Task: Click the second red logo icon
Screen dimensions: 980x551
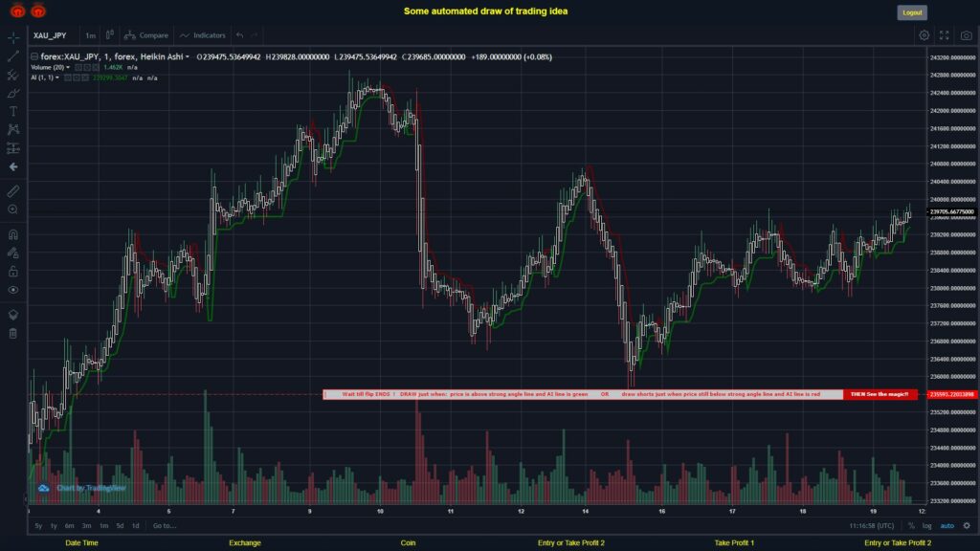Action: pyautogui.click(x=38, y=11)
